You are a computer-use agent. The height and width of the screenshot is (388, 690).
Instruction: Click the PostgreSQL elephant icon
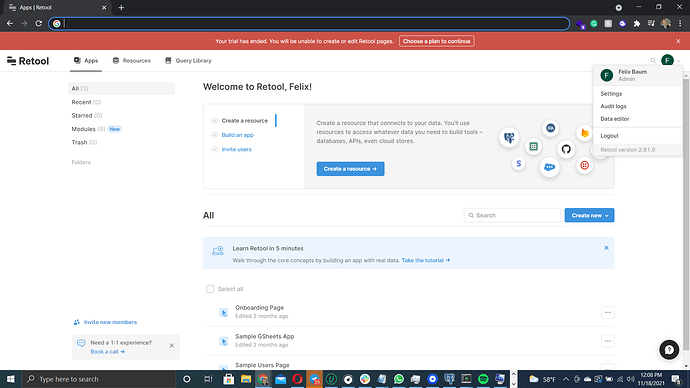coord(509,138)
